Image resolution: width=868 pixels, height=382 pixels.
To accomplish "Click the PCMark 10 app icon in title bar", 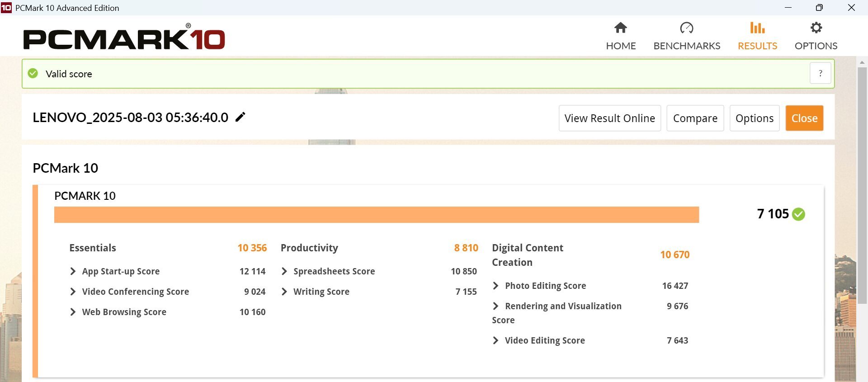I will coord(6,8).
